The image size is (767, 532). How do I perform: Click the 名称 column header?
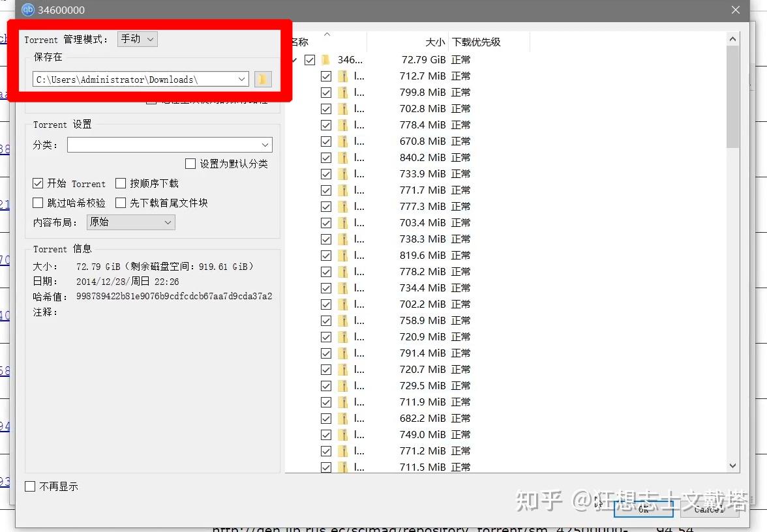click(x=300, y=42)
